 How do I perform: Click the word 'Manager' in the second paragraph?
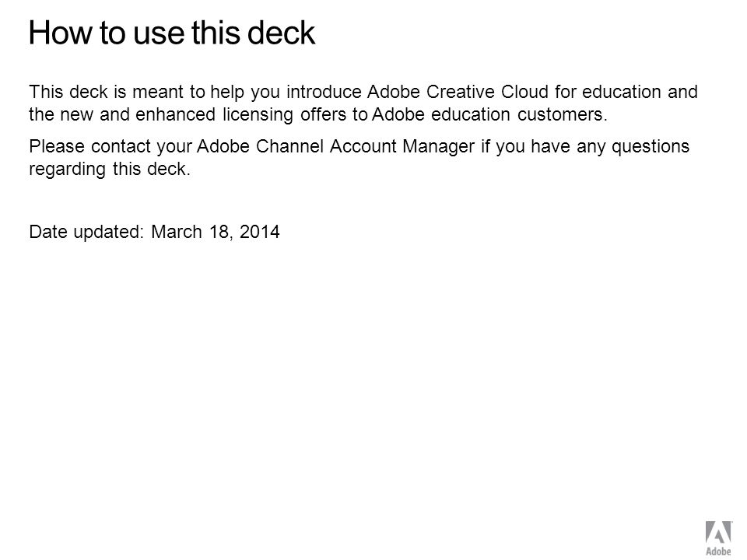[439, 146]
